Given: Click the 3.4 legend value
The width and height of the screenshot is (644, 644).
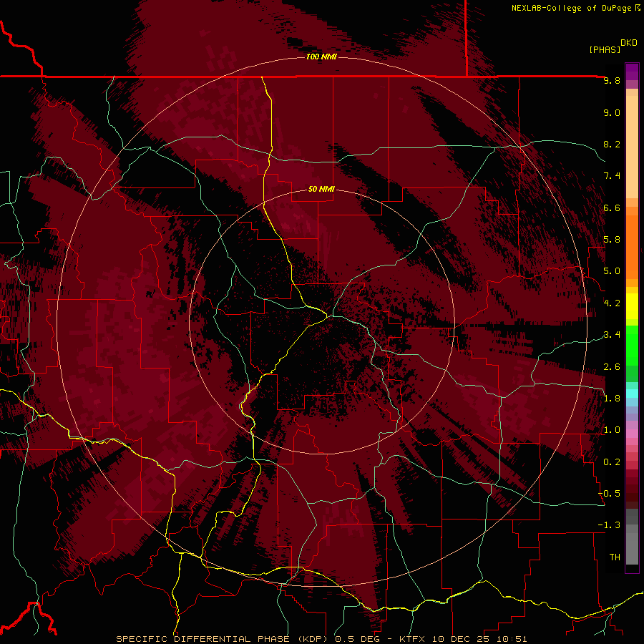Looking at the screenshot, I should (612, 335).
